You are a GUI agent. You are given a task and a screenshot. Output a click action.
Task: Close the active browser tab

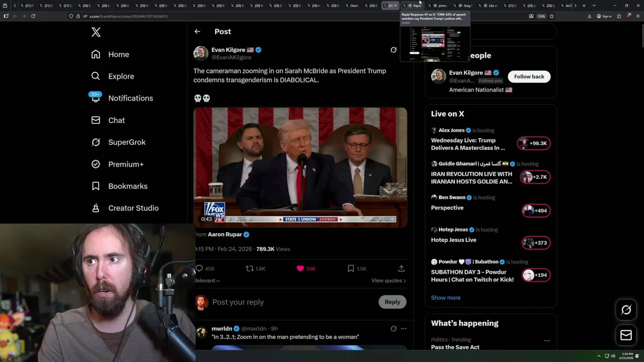pos(395,6)
